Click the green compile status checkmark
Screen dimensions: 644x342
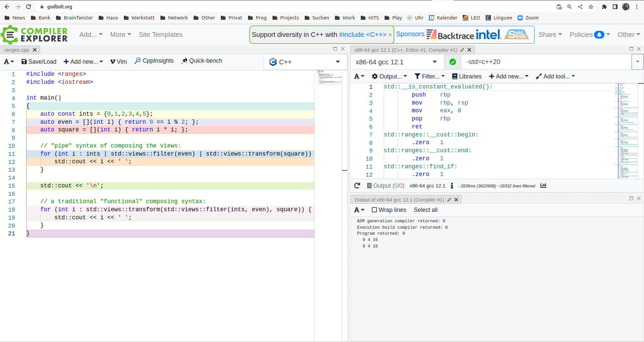tap(452, 62)
